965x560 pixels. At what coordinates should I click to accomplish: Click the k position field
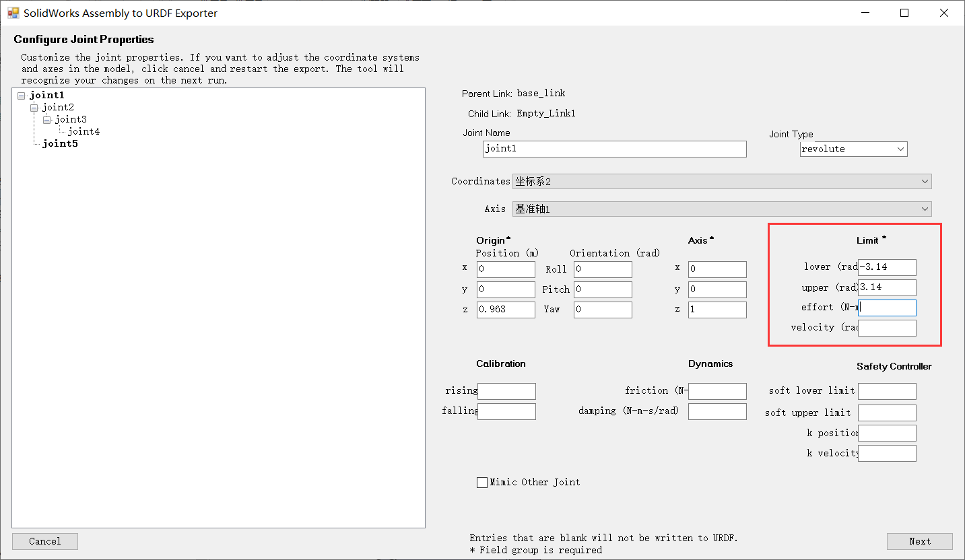887,433
